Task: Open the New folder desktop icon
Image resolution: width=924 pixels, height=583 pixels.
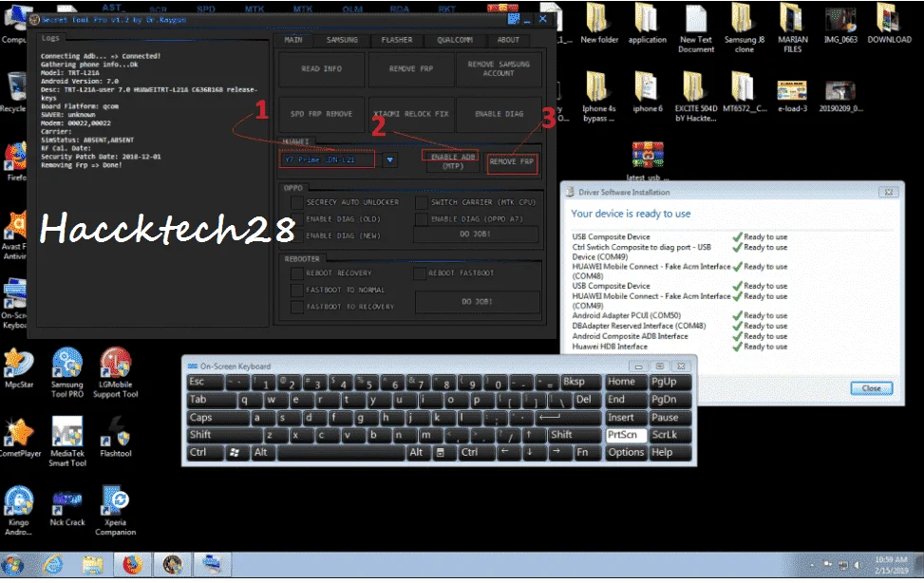Action: [x=598, y=24]
